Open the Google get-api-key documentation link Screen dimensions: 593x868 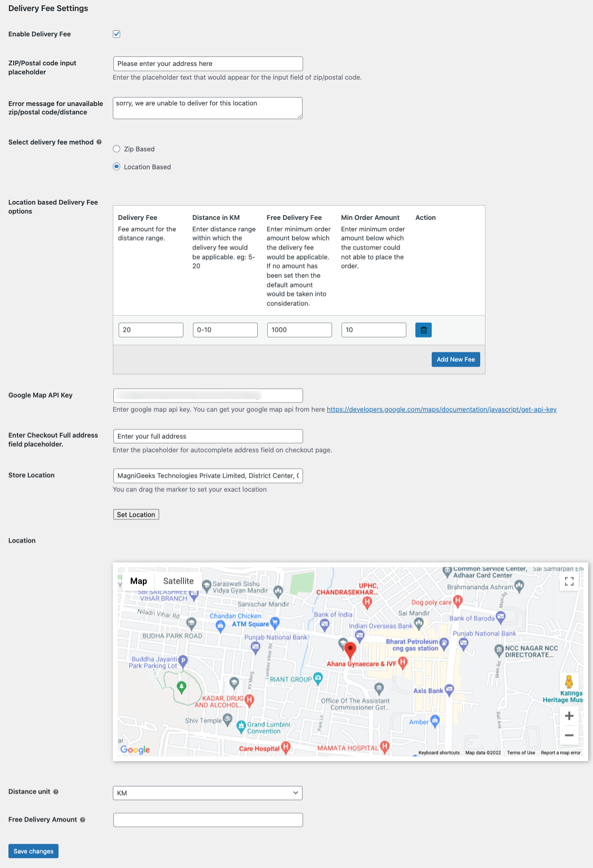click(x=442, y=409)
